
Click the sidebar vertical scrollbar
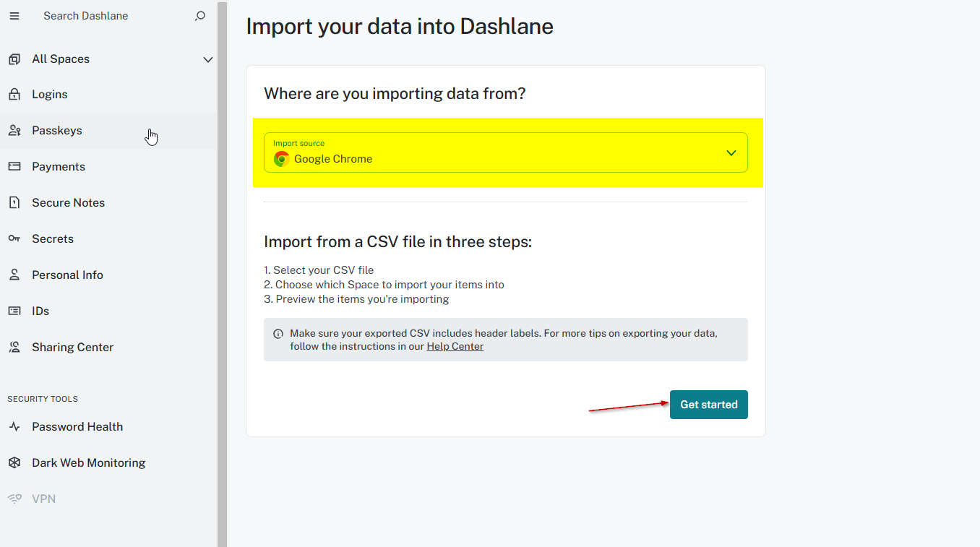(x=223, y=275)
